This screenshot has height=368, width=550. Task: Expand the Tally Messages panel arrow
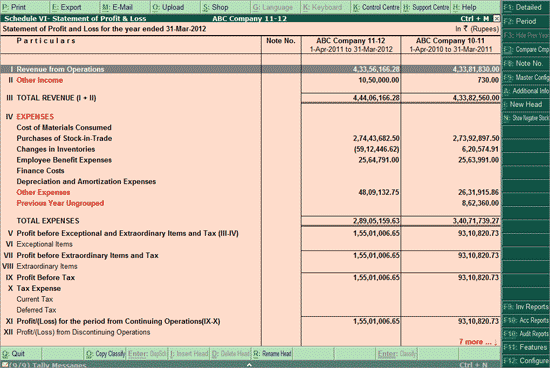click(249, 365)
